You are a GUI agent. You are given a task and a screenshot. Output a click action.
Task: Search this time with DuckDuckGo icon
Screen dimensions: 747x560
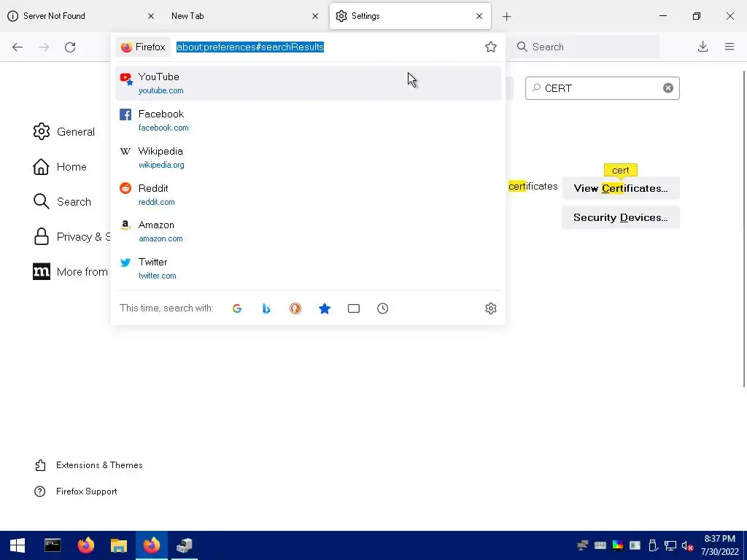pos(295,308)
